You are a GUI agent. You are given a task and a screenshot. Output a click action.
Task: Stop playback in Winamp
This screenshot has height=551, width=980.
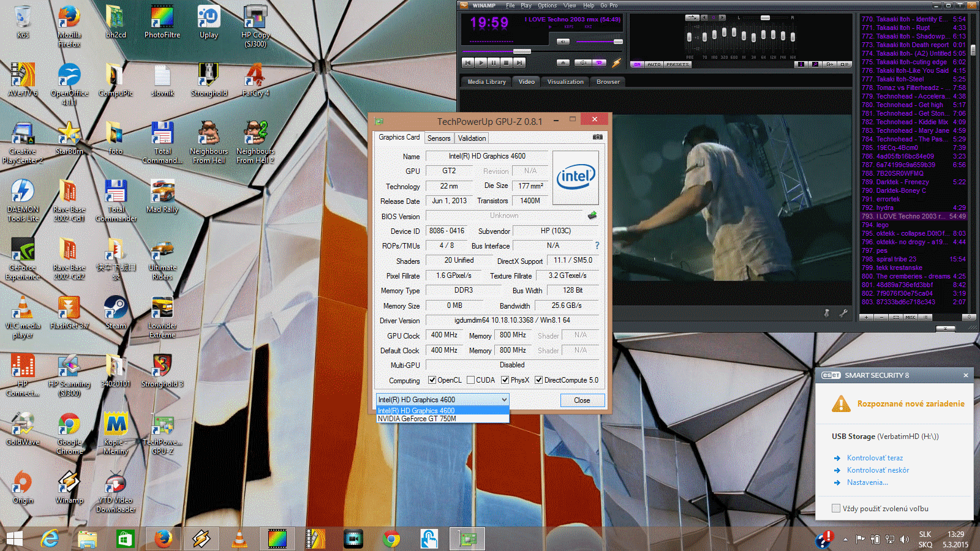pos(507,62)
